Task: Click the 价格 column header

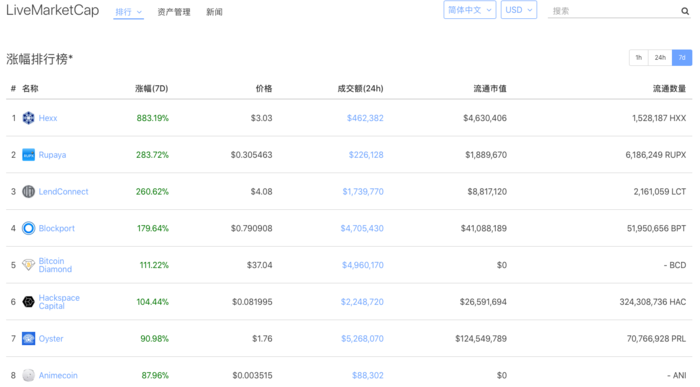Action: pyautogui.click(x=264, y=88)
